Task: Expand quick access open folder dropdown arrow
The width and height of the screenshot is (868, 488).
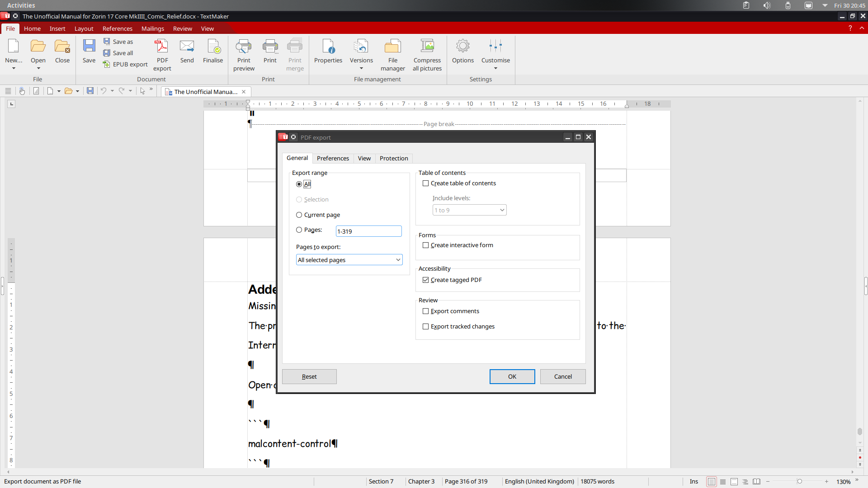Action: click(x=77, y=91)
